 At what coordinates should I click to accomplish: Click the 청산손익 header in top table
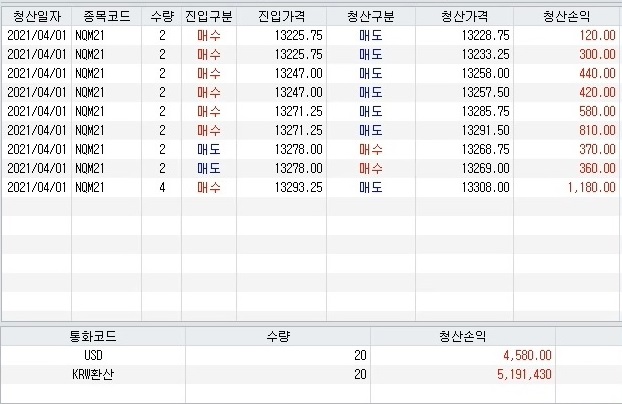[567, 16]
